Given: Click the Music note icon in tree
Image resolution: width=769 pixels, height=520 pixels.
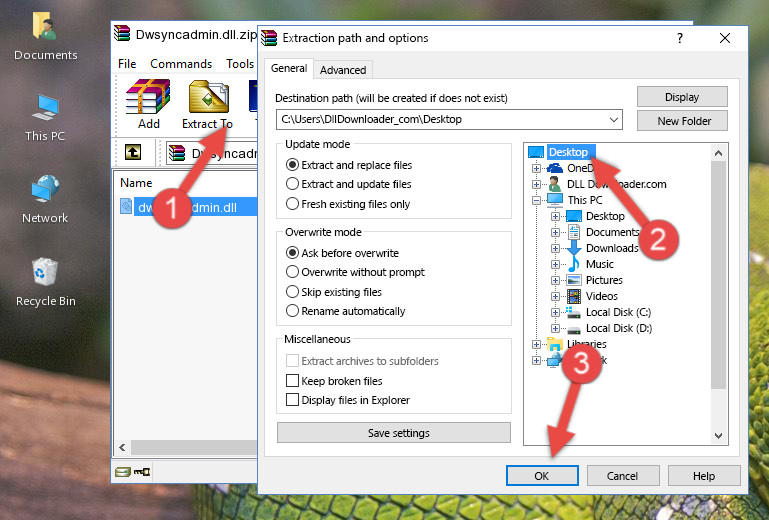Looking at the screenshot, I should tap(574, 264).
